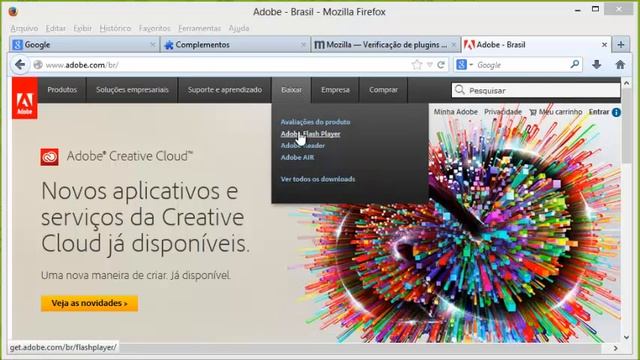Viewport: 640px width, 360px height.
Task: Click the Veja as novidades button
Action: point(89,303)
